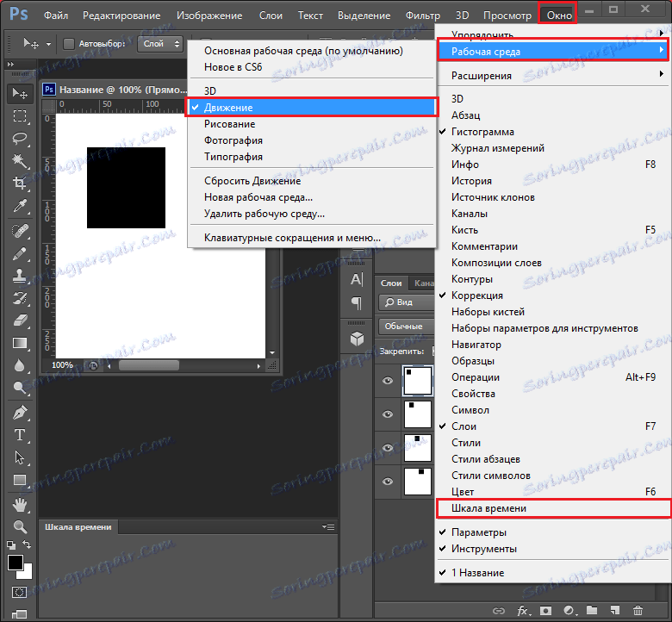The width and height of the screenshot is (672, 622).
Task: Toggle Quick Mask mode
Action: 19,593
